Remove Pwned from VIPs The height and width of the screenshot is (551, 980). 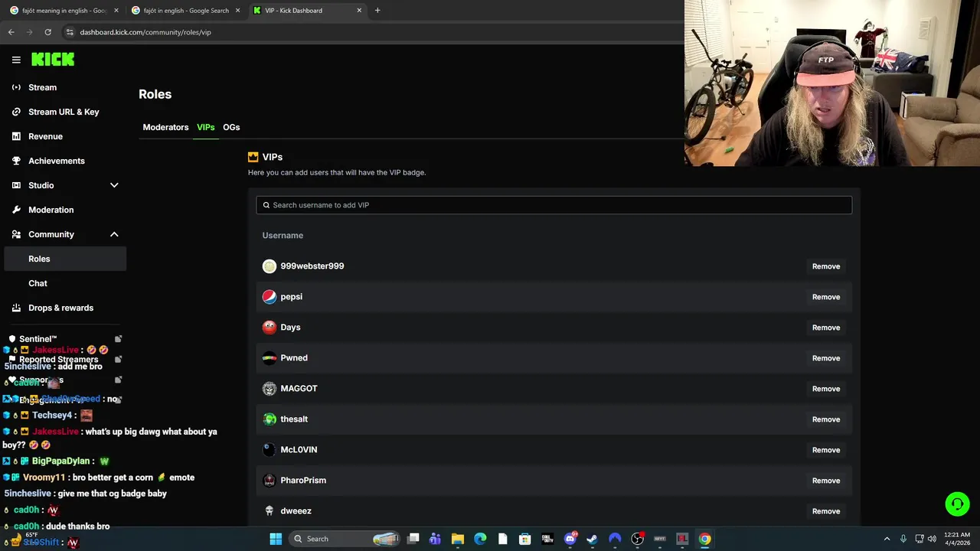(x=826, y=358)
